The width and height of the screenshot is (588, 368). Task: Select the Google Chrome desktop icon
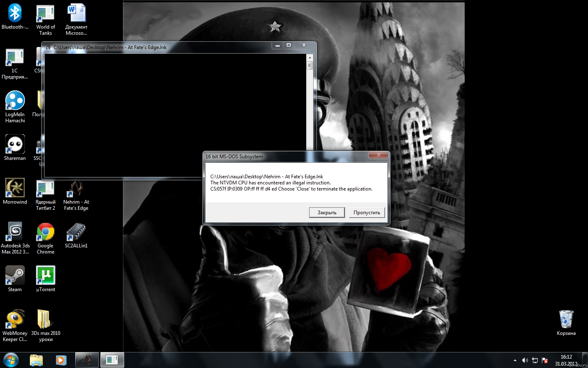[45, 238]
